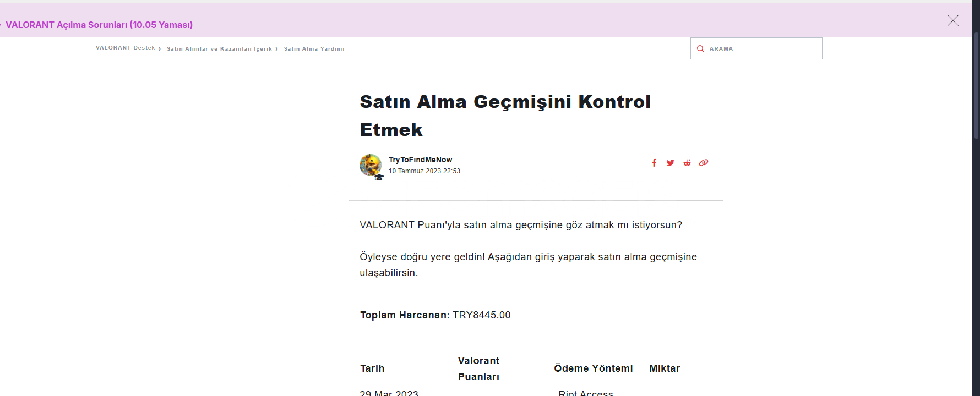Click the Miktar column header
This screenshot has width=980, height=396.
[x=665, y=369]
